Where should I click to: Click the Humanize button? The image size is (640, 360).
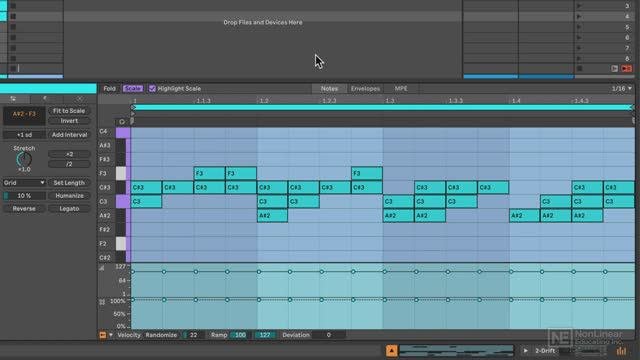click(69, 196)
